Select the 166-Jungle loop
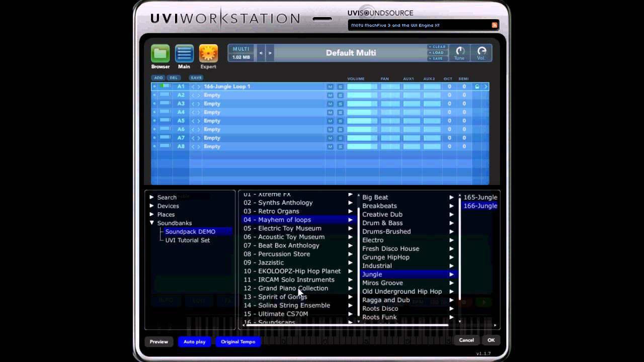Screen dimensions: 644x362 coord(480,206)
